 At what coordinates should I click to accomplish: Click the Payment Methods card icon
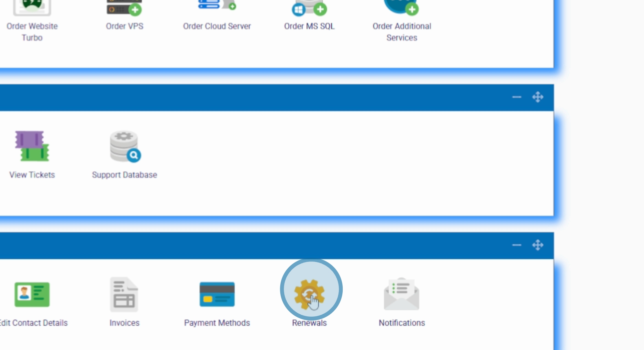217,294
